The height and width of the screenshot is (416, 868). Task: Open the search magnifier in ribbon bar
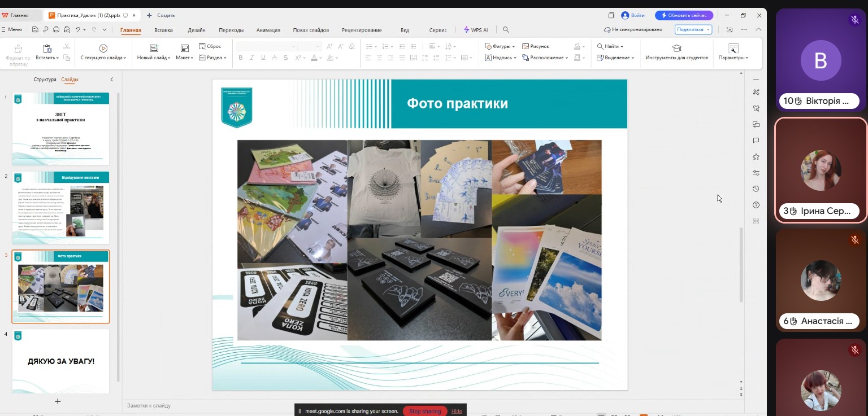click(x=506, y=30)
